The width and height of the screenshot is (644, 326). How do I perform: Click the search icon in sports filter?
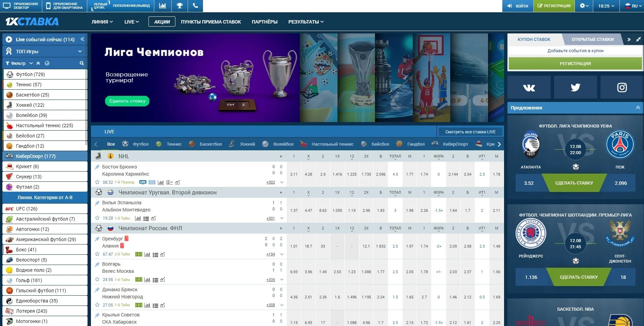pyautogui.click(x=82, y=63)
